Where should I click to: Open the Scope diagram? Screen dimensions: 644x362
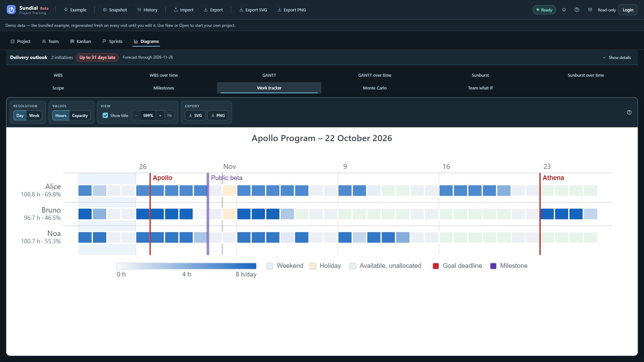click(x=58, y=88)
